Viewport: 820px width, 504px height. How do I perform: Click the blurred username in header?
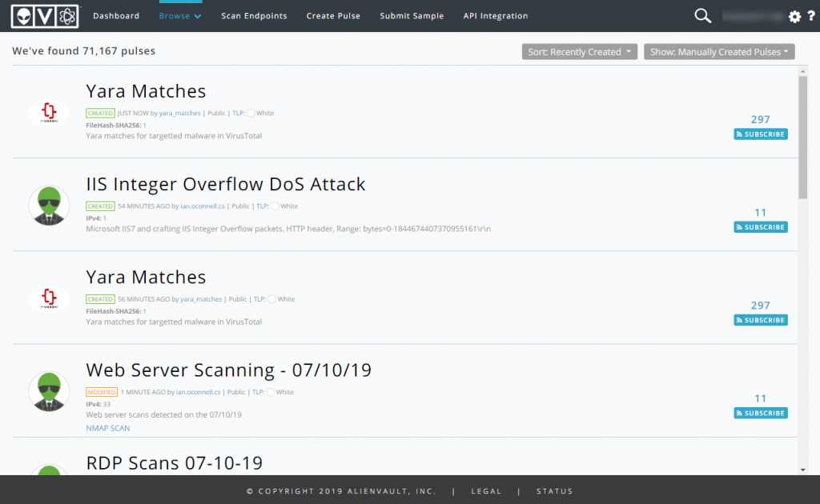[753, 17]
